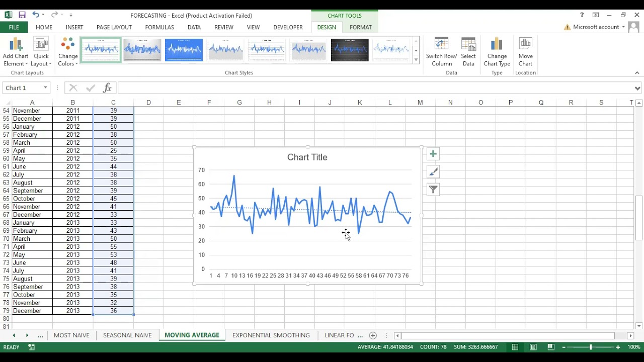Click the Insert Function fx icon
Screen dimensions: 644x362
107,88
